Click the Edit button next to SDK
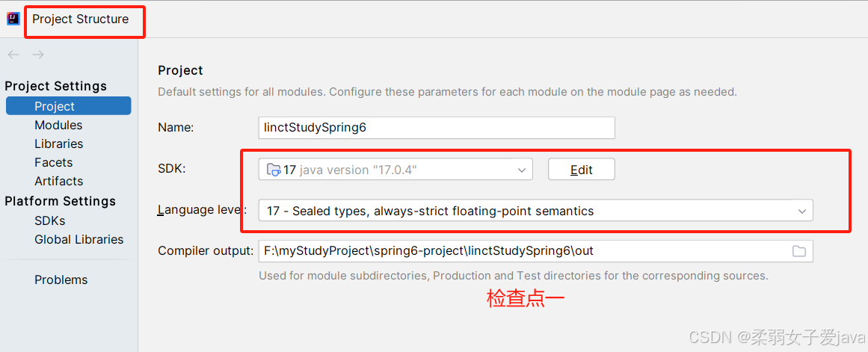 coord(581,170)
